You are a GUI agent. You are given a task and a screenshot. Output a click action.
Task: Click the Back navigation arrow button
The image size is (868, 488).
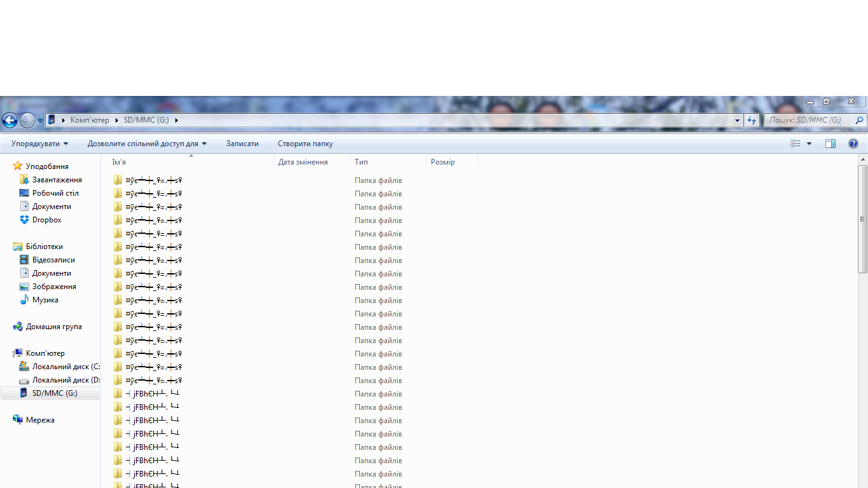click(x=10, y=120)
